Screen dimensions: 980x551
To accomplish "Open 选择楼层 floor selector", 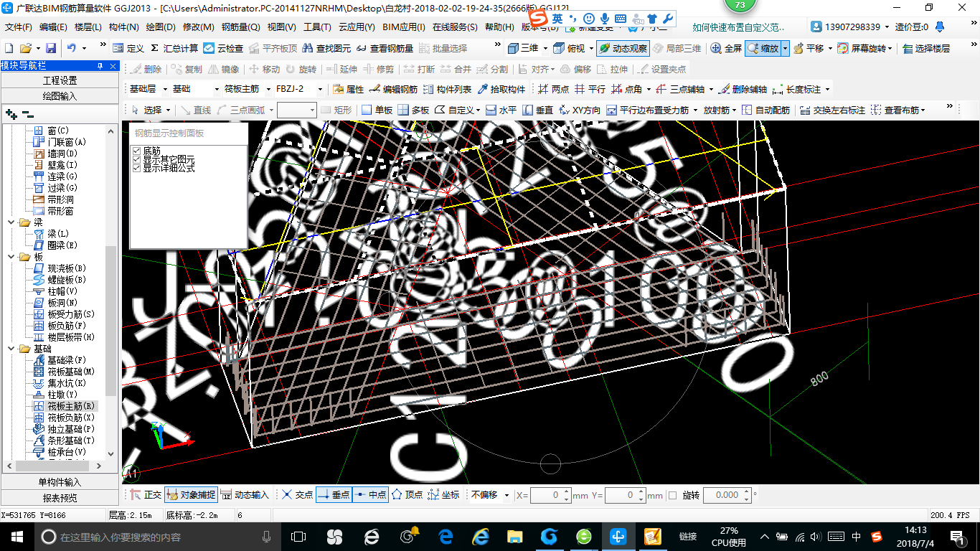I will click(x=926, y=48).
